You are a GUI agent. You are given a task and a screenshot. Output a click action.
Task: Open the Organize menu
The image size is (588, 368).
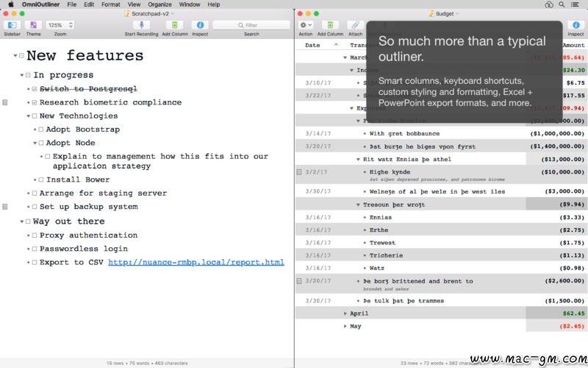tap(159, 4)
